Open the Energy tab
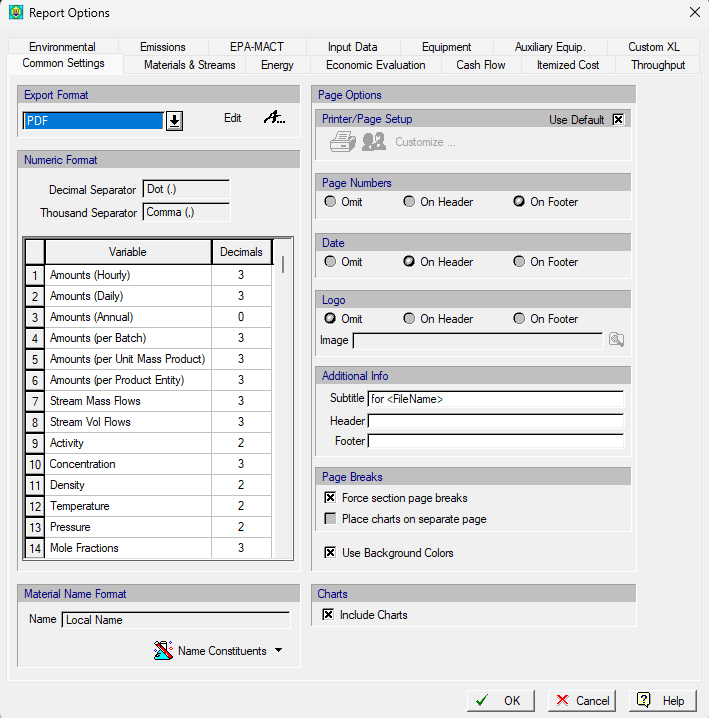 pyautogui.click(x=277, y=65)
